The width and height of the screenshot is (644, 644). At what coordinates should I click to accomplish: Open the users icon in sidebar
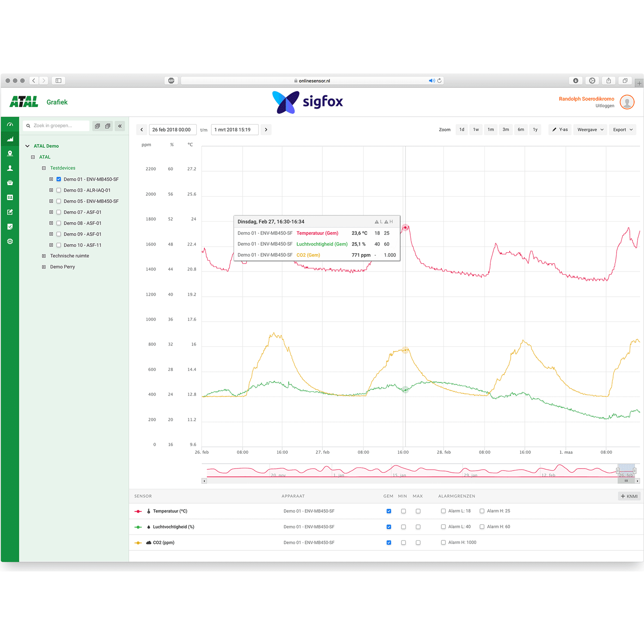coord(10,168)
